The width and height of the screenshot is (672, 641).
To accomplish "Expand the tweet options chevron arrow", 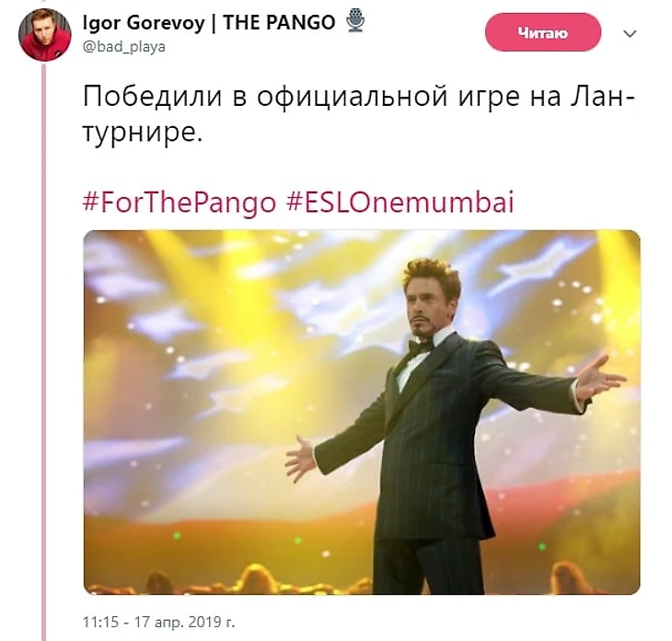I will 629,33.
